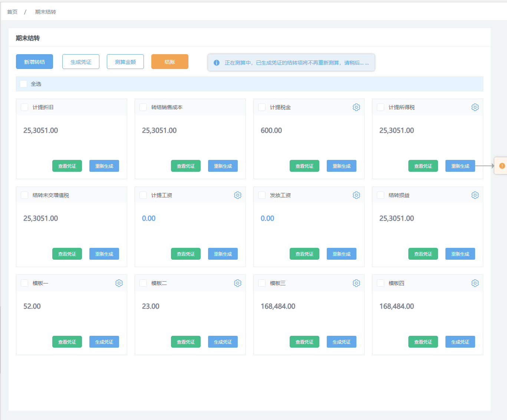Generate voucher for 模板二
This screenshot has width=507, height=420.
[x=223, y=342]
